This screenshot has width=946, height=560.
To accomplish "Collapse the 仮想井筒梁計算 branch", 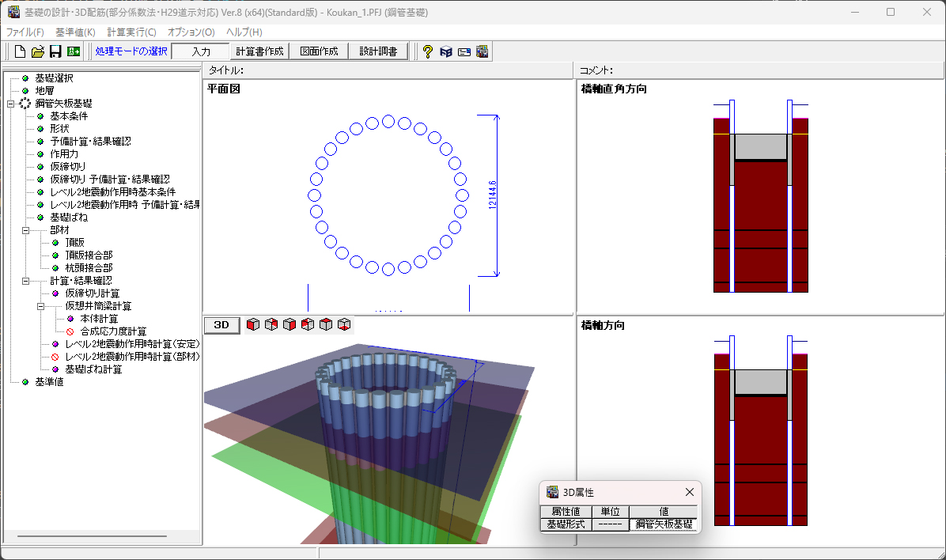I will (x=40, y=306).
